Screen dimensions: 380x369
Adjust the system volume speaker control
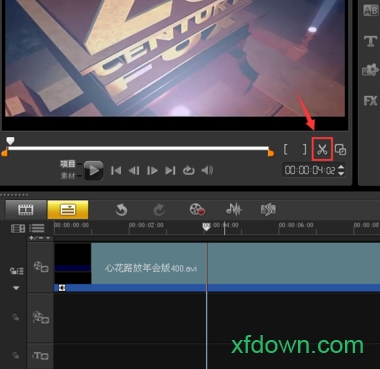coord(207,171)
